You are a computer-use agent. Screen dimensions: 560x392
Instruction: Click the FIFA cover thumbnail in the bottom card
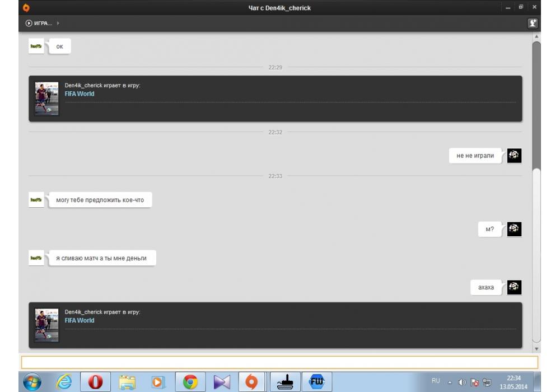46,325
